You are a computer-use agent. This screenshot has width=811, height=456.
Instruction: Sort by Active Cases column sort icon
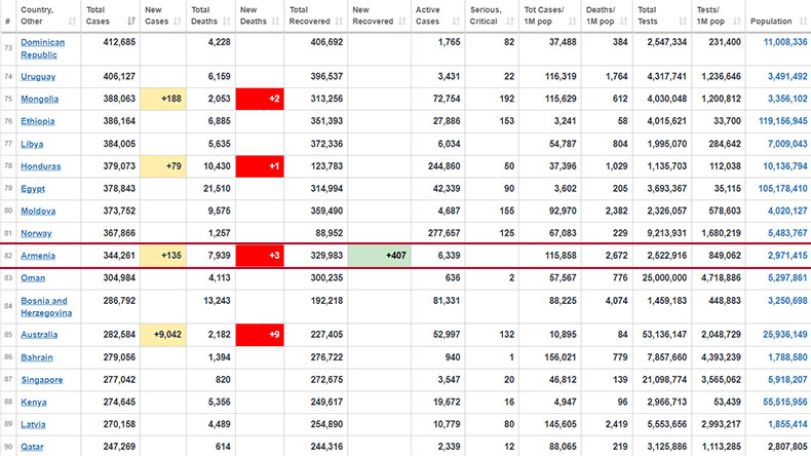coord(456,21)
